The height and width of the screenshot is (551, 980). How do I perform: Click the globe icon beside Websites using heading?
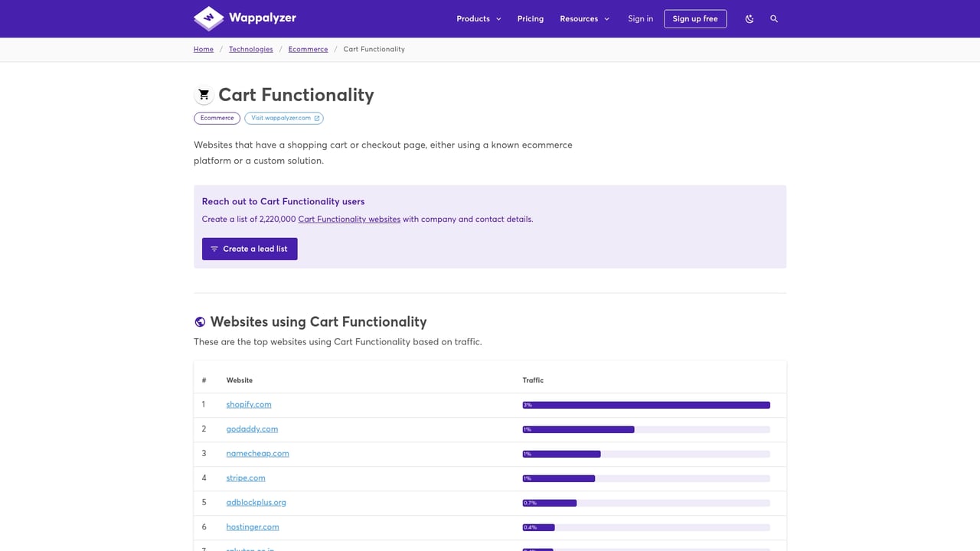pyautogui.click(x=200, y=321)
